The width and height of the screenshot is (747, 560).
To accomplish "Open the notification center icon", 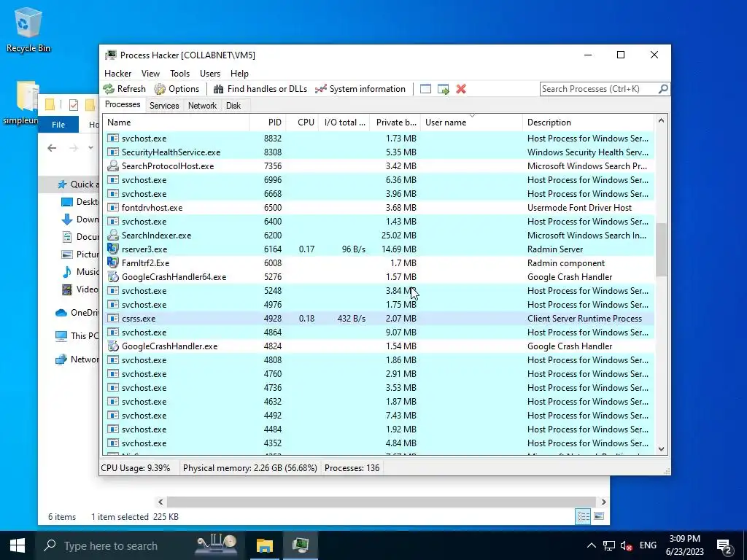I will click(724, 545).
